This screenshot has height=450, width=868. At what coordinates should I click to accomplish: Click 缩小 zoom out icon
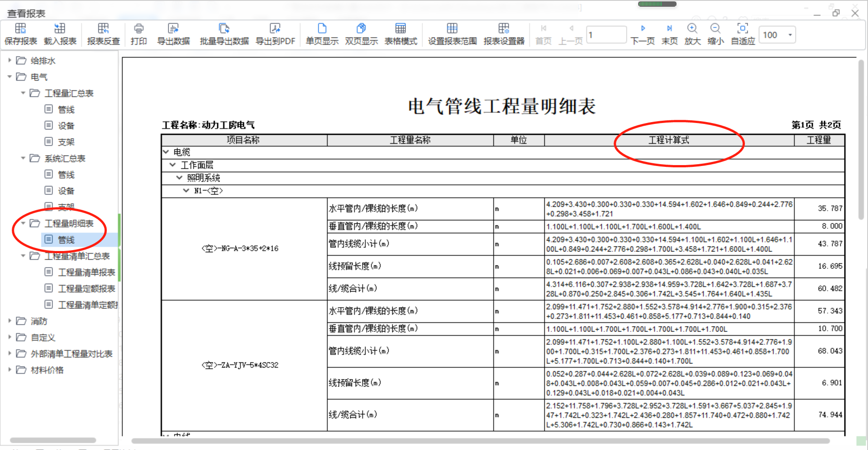point(715,28)
